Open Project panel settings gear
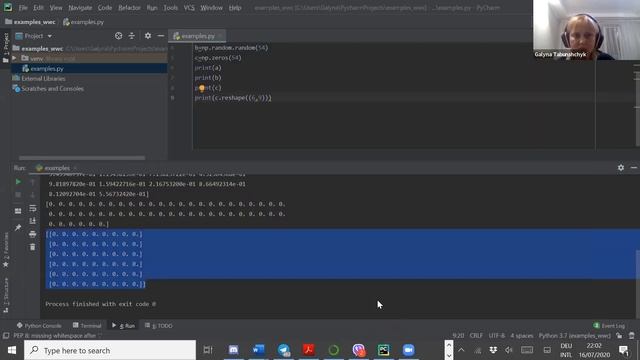 click(x=148, y=36)
